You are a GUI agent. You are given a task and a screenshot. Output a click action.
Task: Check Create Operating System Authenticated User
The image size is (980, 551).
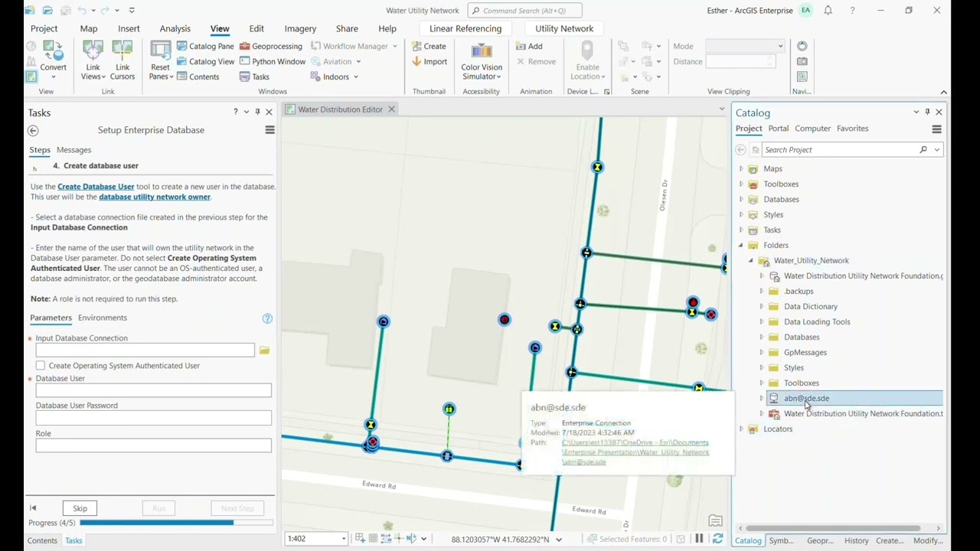click(41, 366)
